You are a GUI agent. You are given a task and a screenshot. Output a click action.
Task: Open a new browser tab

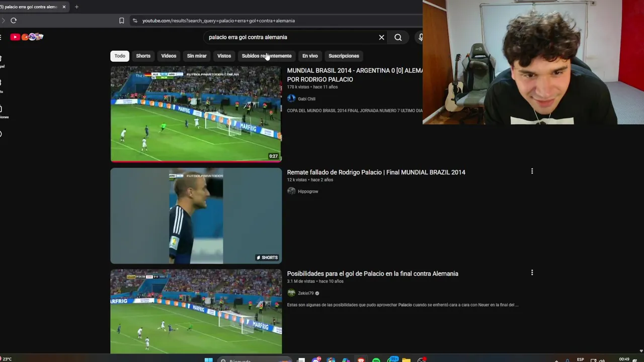point(76,7)
